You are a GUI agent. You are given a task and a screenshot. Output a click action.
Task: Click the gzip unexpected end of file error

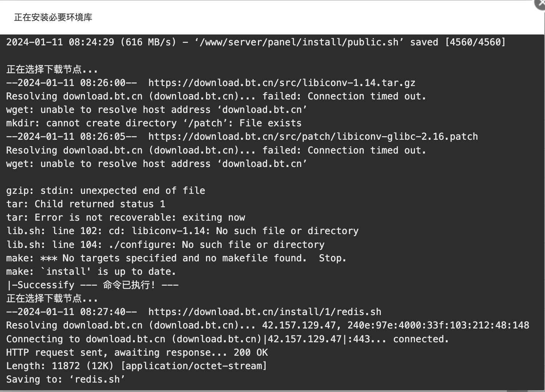pos(105,191)
